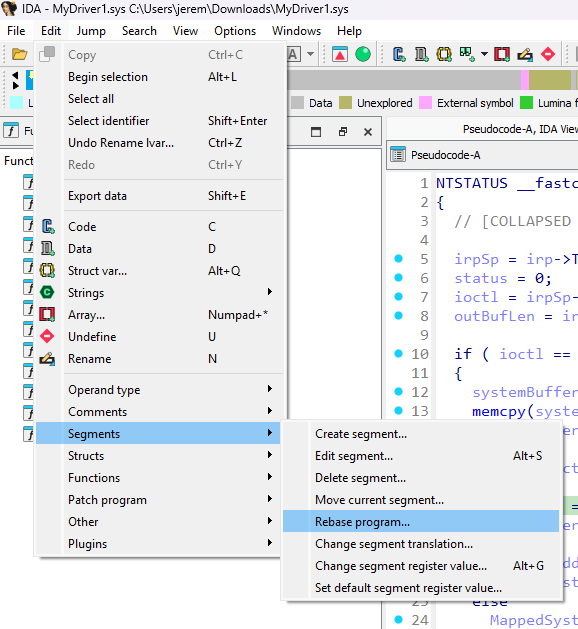Open the File menu
The image size is (578, 629).
pos(16,31)
